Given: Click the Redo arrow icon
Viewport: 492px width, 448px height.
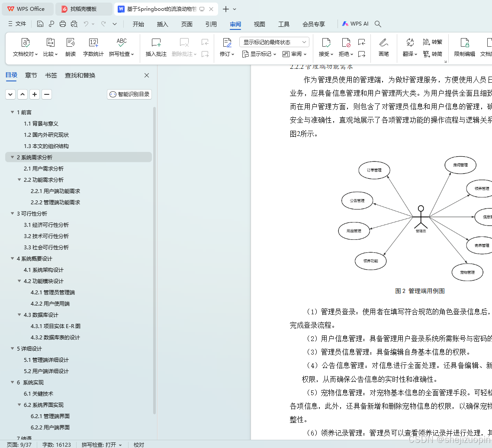Looking at the screenshot, I should 103,24.
